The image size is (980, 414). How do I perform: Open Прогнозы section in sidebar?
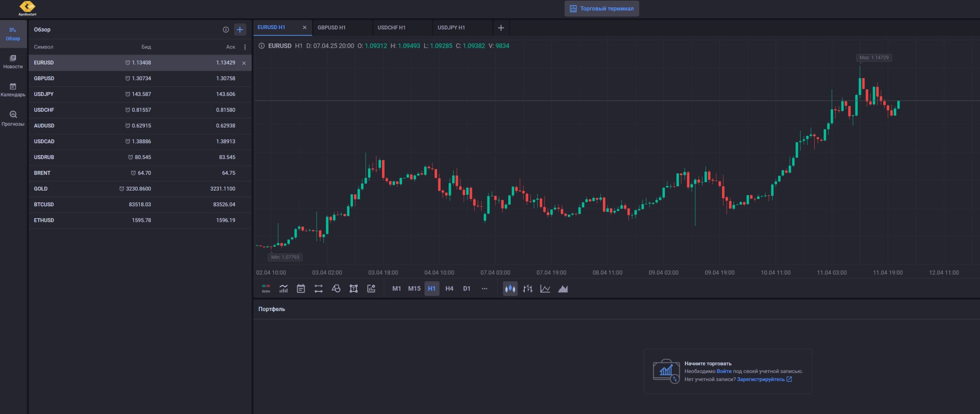pyautogui.click(x=13, y=118)
